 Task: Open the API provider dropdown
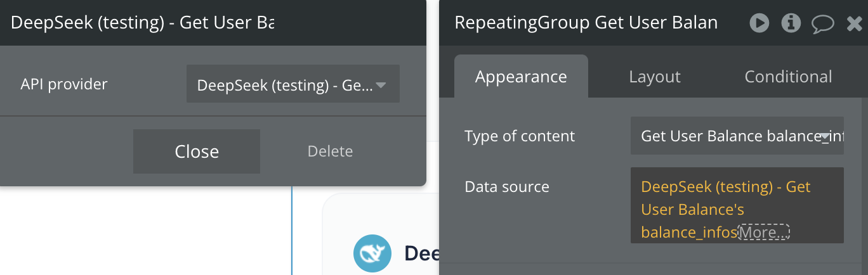click(293, 84)
